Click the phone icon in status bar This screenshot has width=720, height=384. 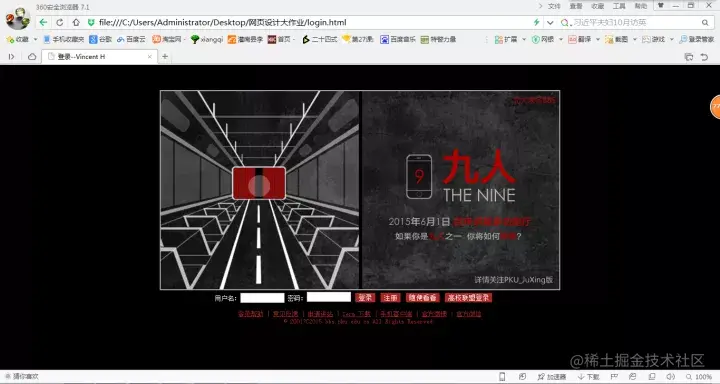pyautogui.click(x=502, y=377)
